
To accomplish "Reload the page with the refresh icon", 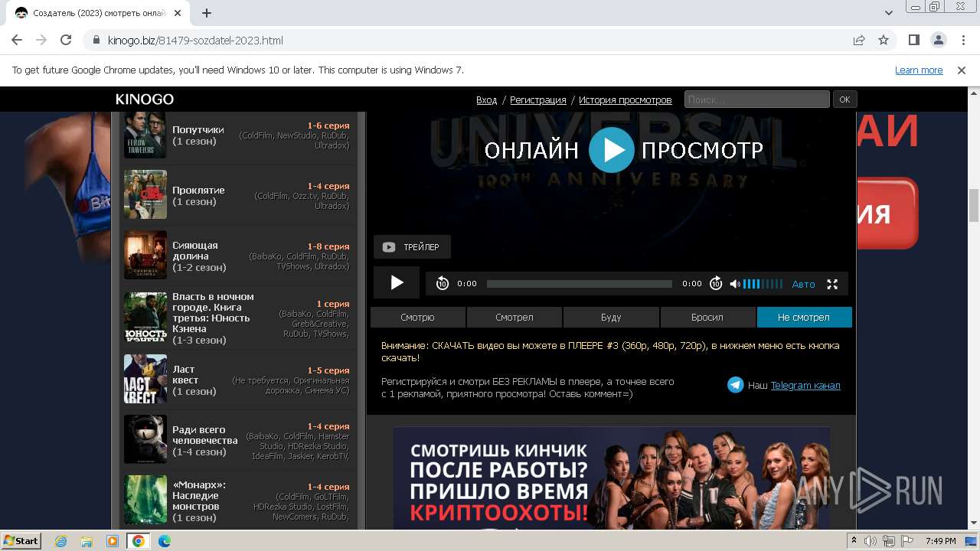I will [66, 40].
